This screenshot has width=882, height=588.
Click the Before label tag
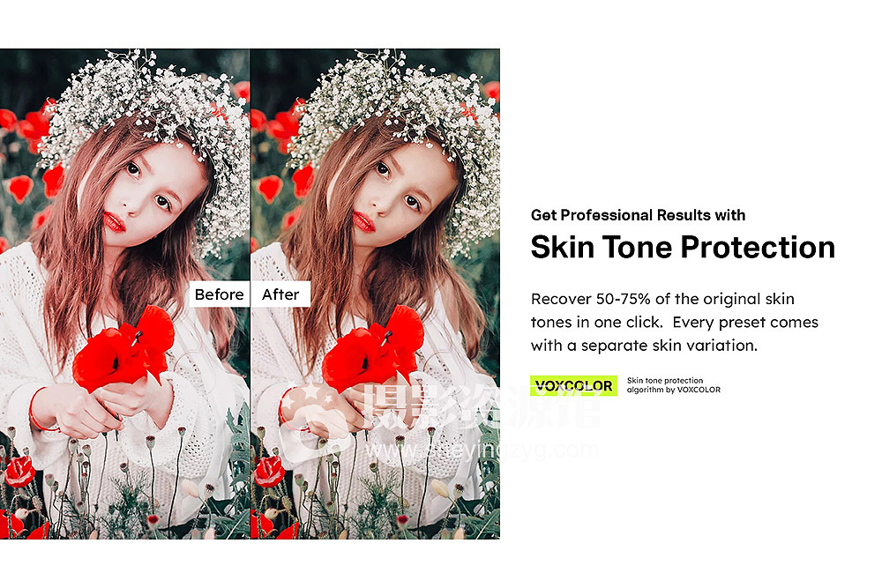click(x=220, y=294)
